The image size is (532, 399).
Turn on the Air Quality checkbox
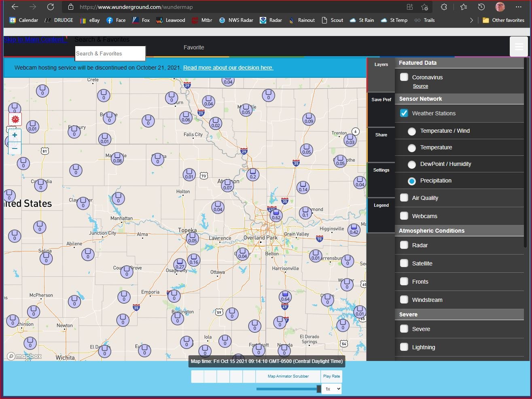(x=404, y=198)
